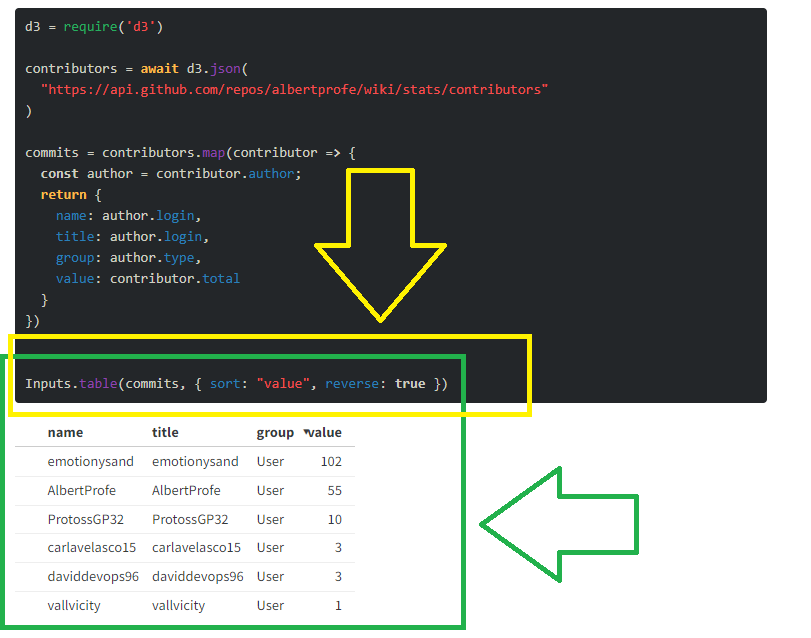Select AlbertProfe in the name column
The image size is (811, 638).
pyautogui.click(x=81, y=491)
